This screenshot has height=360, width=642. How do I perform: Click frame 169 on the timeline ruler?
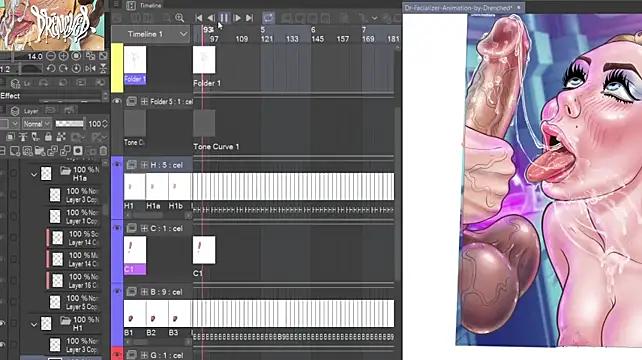[368, 39]
